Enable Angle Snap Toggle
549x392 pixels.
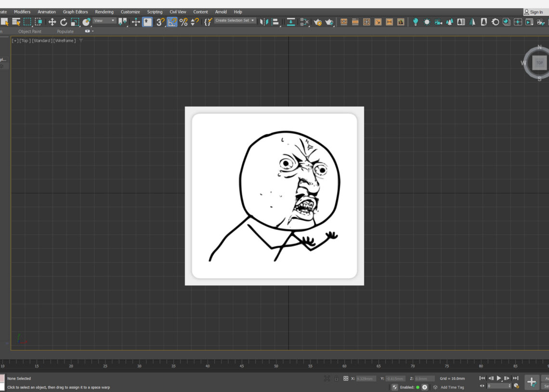pyautogui.click(x=172, y=22)
